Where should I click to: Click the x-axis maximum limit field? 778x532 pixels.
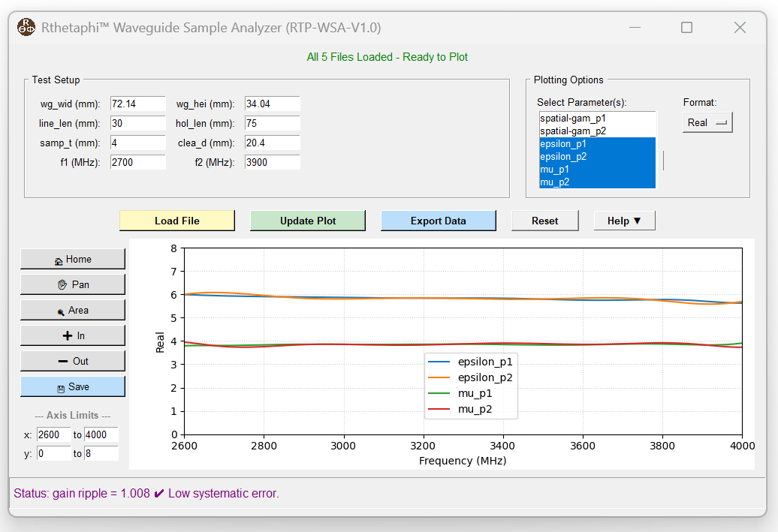tap(101, 434)
